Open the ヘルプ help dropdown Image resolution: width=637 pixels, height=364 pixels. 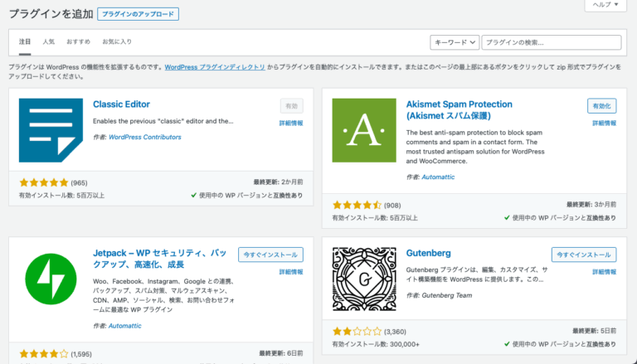click(x=610, y=5)
